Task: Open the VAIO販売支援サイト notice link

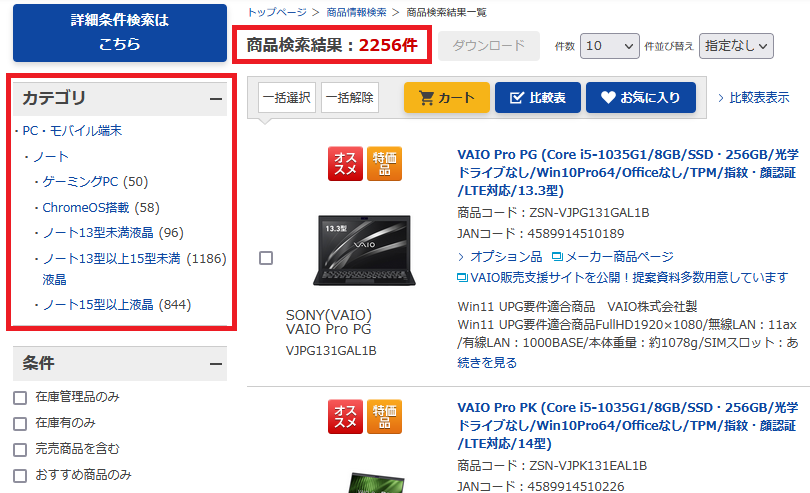Action: (x=622, y=278)
